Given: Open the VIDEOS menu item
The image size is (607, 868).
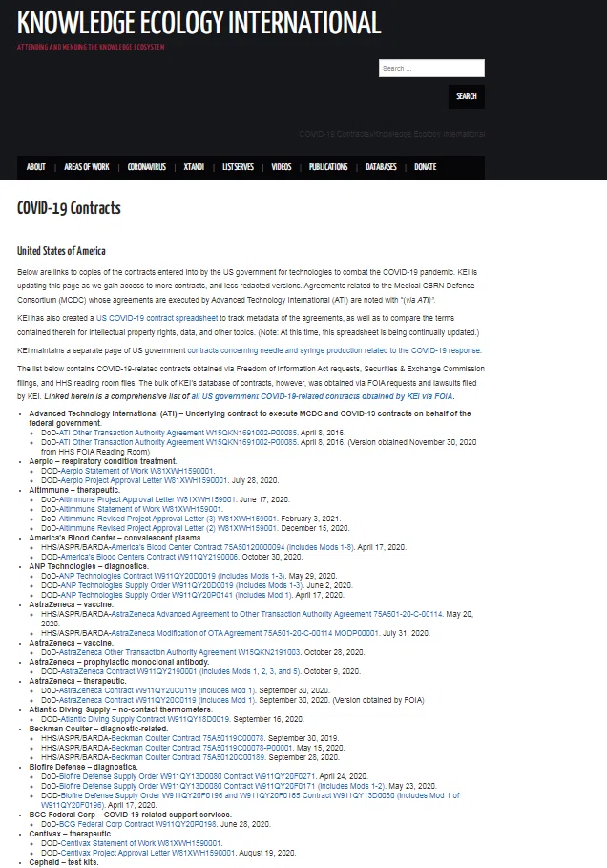Looking at the screenshot, I should point(282,166).
